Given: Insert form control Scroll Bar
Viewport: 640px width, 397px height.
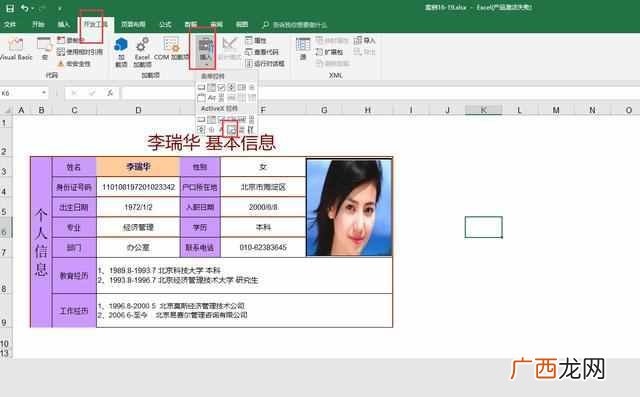Looking at the screenshot, I should (x=221, y=98).
